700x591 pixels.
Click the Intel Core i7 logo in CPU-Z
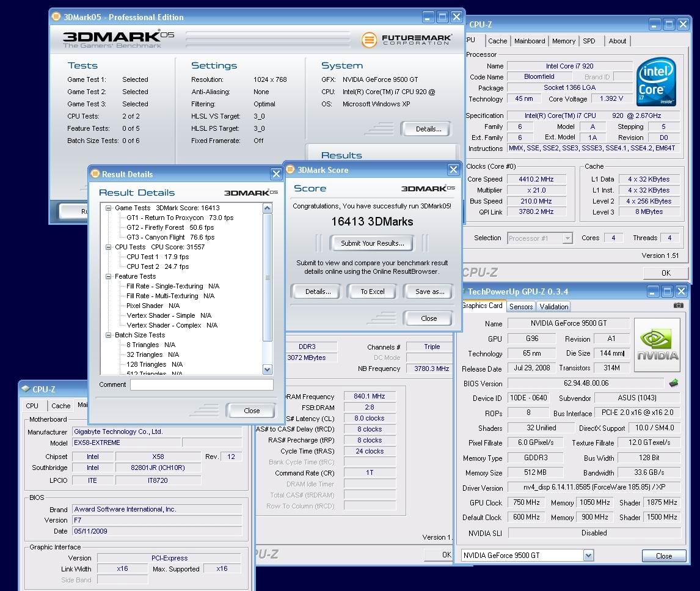tap(656, 82)
